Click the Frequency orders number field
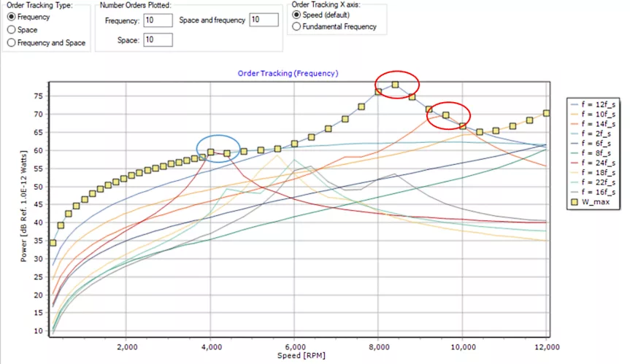Screen dimensions: 630x364 158,20
